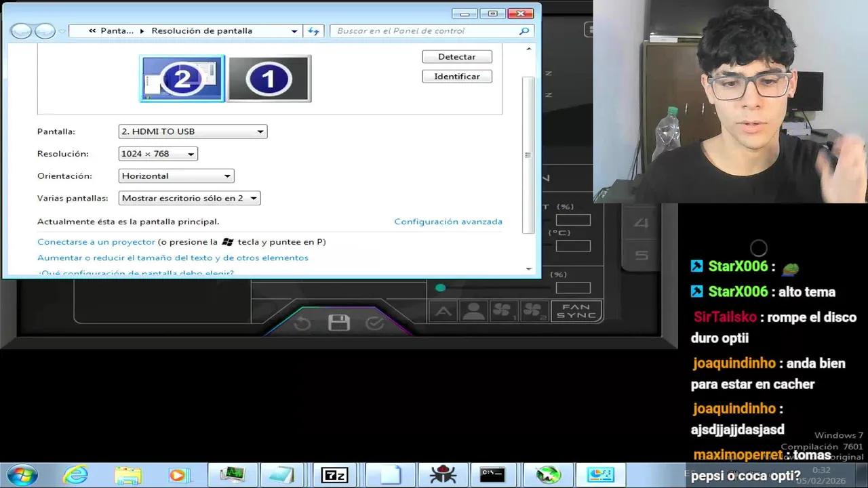Open the Orientación dropdown
The image size is (868, 488).
pyautogui.click(x=176, y=176)
